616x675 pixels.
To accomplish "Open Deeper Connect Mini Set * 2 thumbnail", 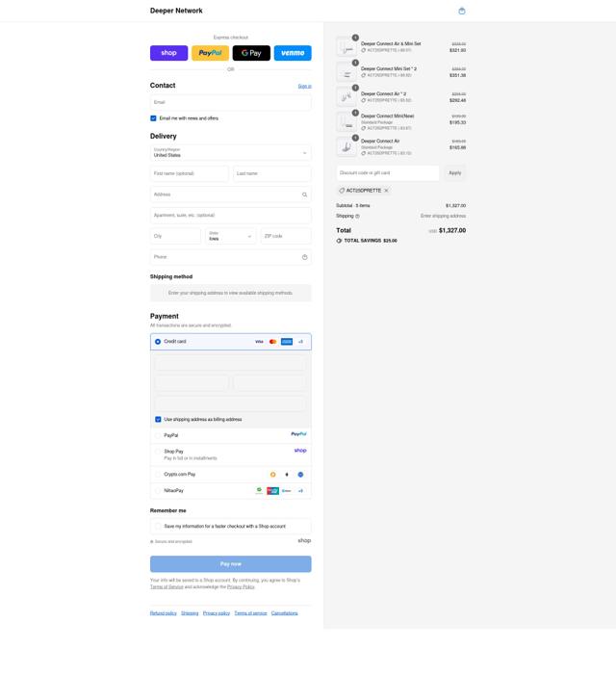I will (346, 72).
